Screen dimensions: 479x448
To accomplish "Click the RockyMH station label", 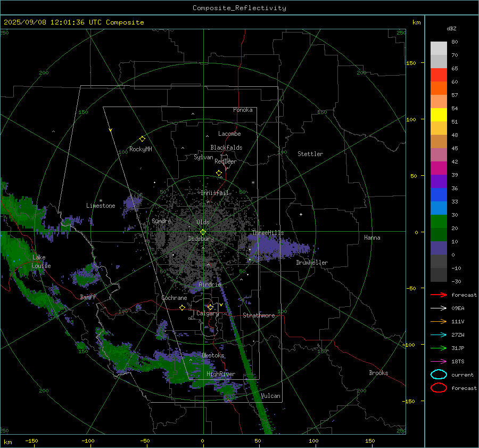I will pyautogui.click(x=141, y=149).
